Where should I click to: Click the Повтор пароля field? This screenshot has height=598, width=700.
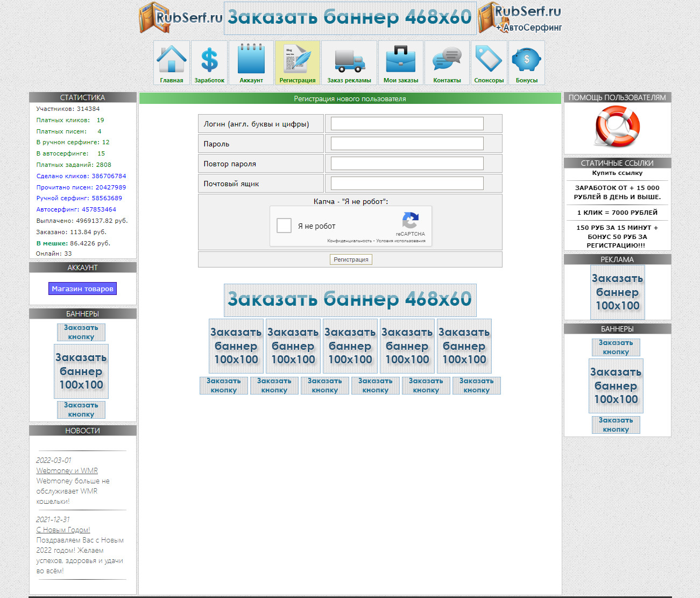coord(407,164)
